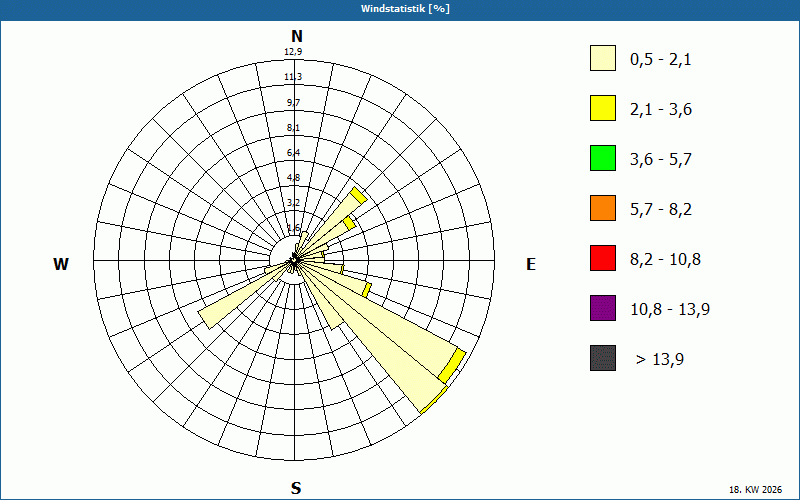Screen dimensions: 800x500
Task: Click the 8,1 axis value
Action: click(293, 128)
